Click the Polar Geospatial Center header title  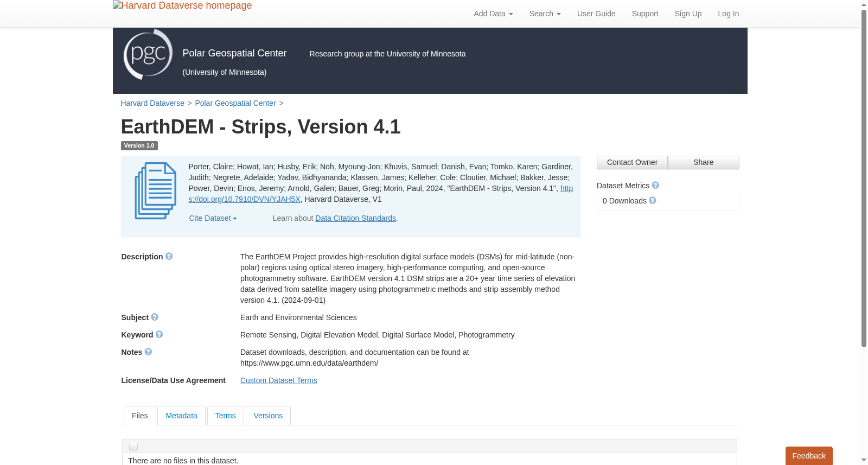click(234, 53)
